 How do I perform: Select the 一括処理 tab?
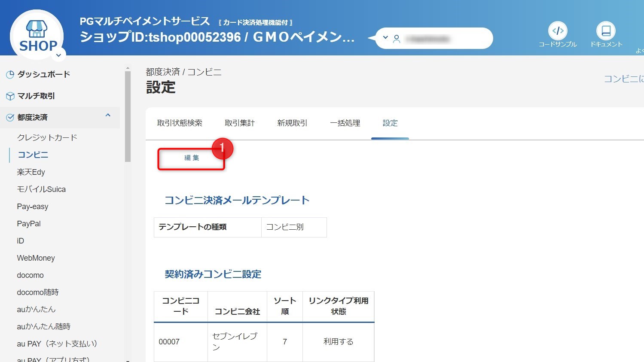click(345, 123)
